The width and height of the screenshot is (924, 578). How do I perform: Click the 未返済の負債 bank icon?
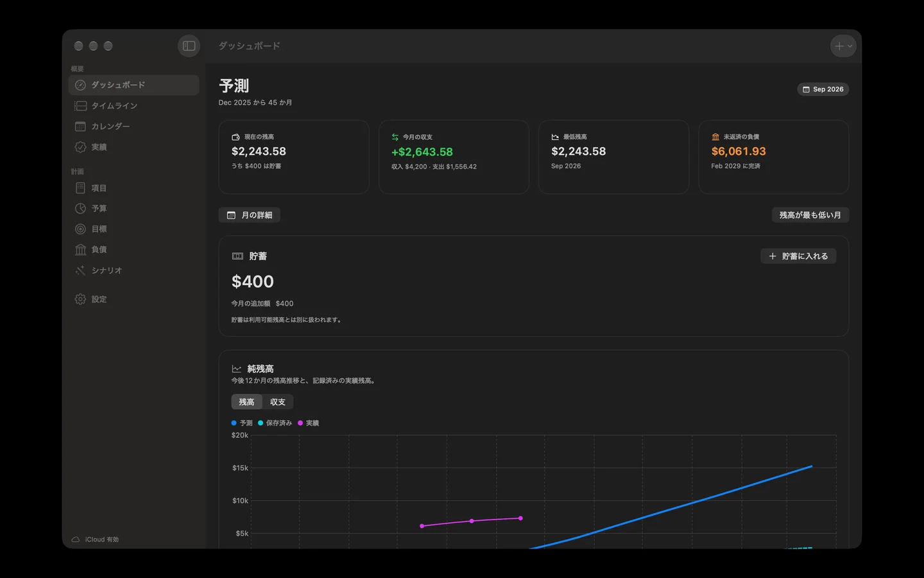point(715,137)
